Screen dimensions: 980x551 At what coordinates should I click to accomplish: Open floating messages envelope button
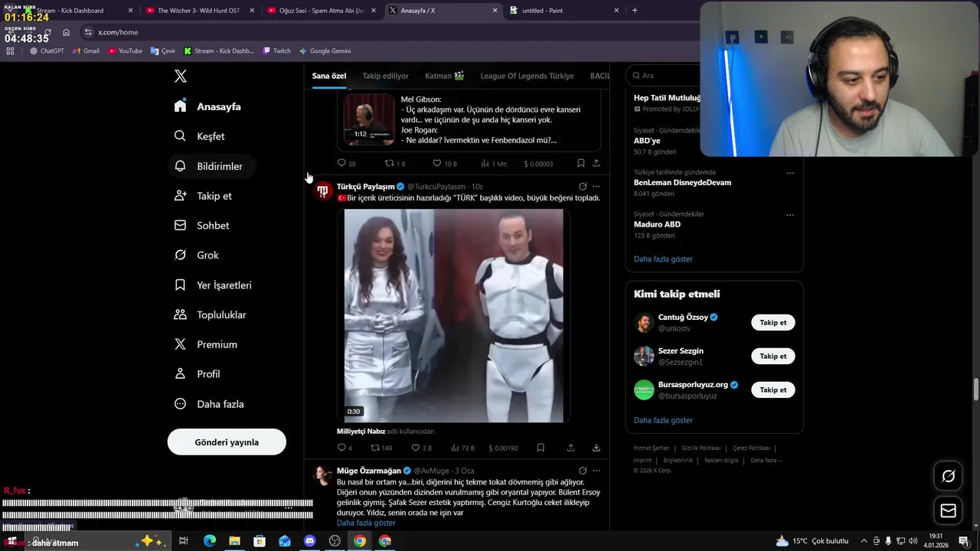click(948, 510)
